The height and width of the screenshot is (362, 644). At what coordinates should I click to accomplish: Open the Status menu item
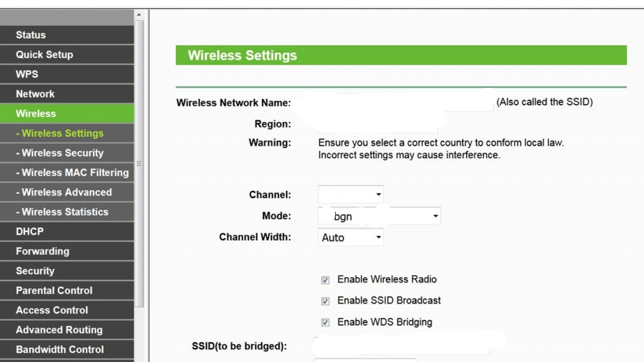point(67,35)
